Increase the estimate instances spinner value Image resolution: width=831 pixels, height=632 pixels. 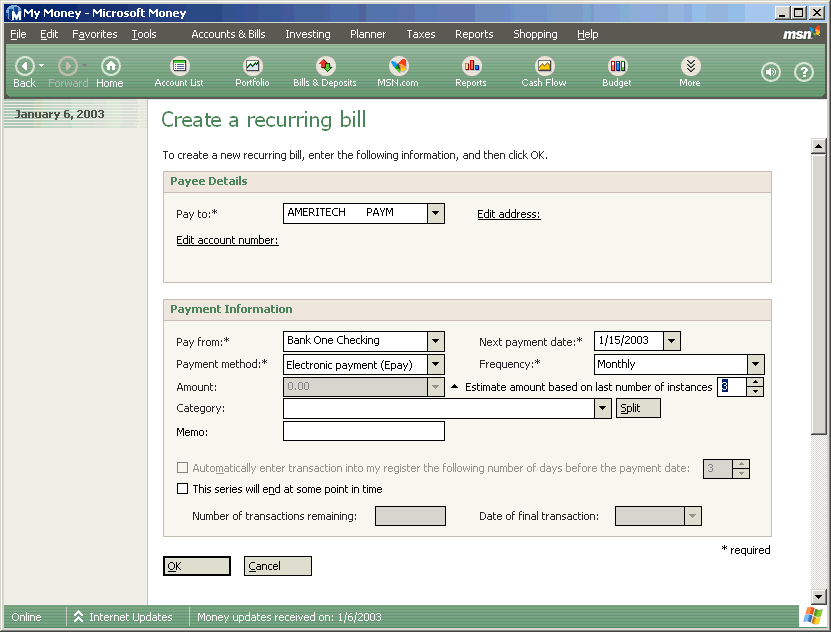(755, 382)
